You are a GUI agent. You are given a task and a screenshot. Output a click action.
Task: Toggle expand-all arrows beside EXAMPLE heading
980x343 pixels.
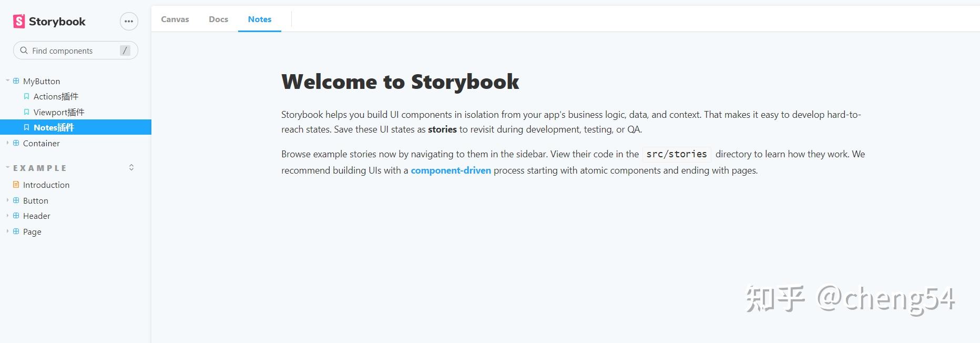coord(131,167)
